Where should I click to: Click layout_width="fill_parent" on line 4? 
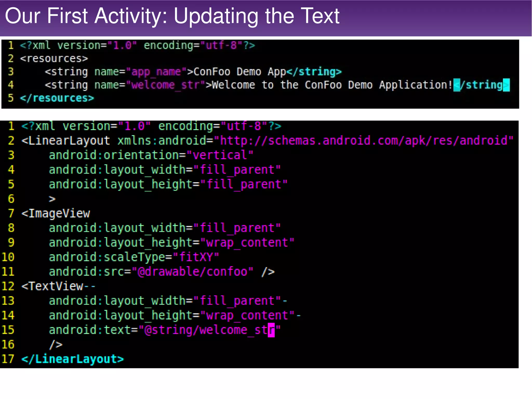165,170
